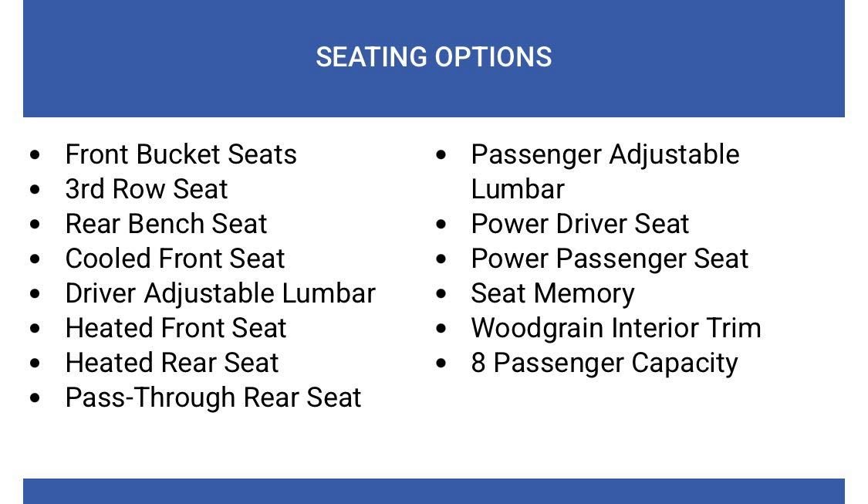Screen dimensions: 868x504
Task: Click bullet point beside Front Bucket Seats
Action: [35, 155]
